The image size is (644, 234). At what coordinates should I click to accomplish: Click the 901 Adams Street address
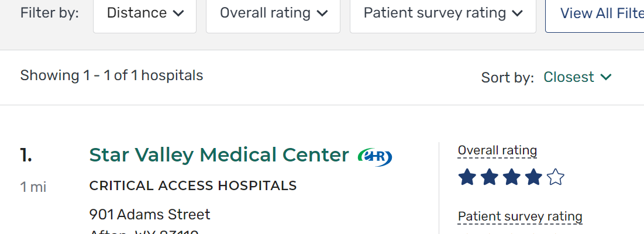point(150,214)
